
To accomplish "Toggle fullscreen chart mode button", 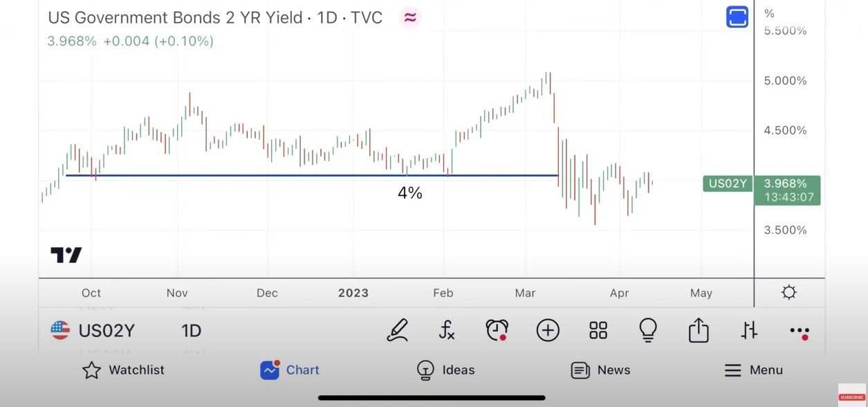I will pos(737,17).
